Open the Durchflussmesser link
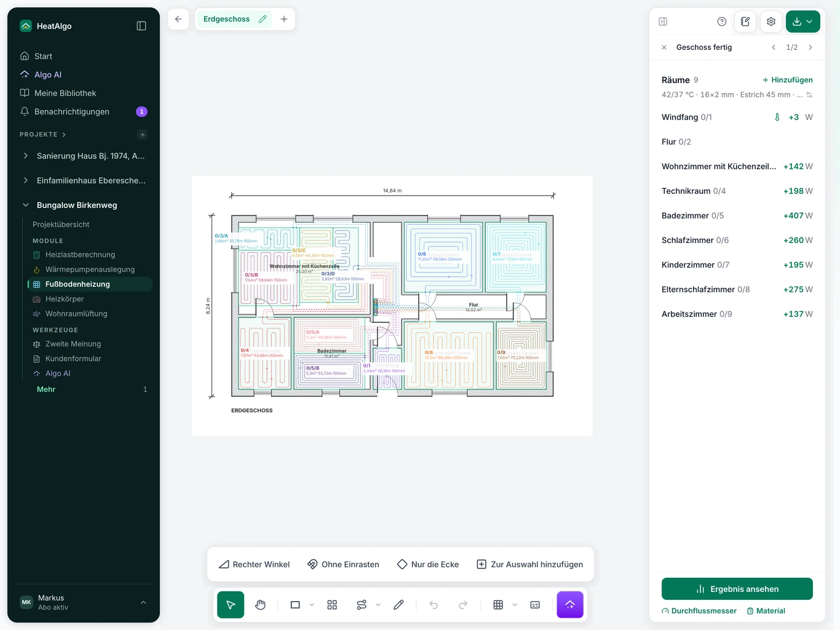 click(699, 611)
